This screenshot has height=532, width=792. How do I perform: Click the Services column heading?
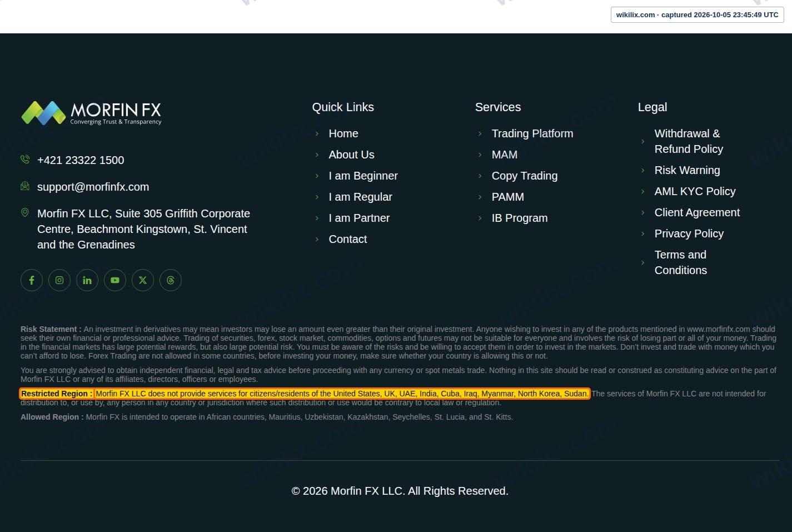(498, 107)
